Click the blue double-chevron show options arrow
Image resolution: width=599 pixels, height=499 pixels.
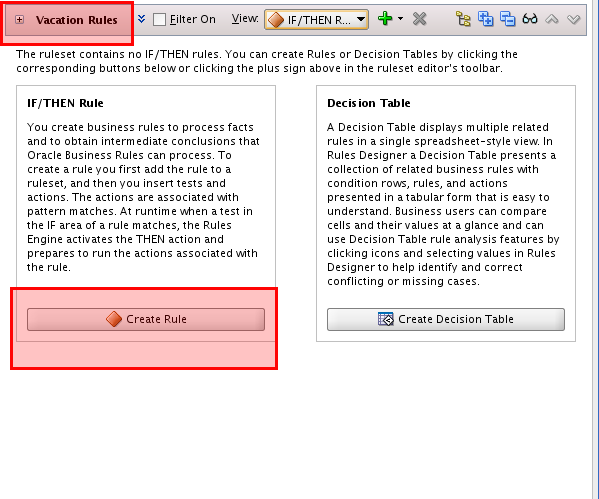pyautogui.click(x=141, y=19)
